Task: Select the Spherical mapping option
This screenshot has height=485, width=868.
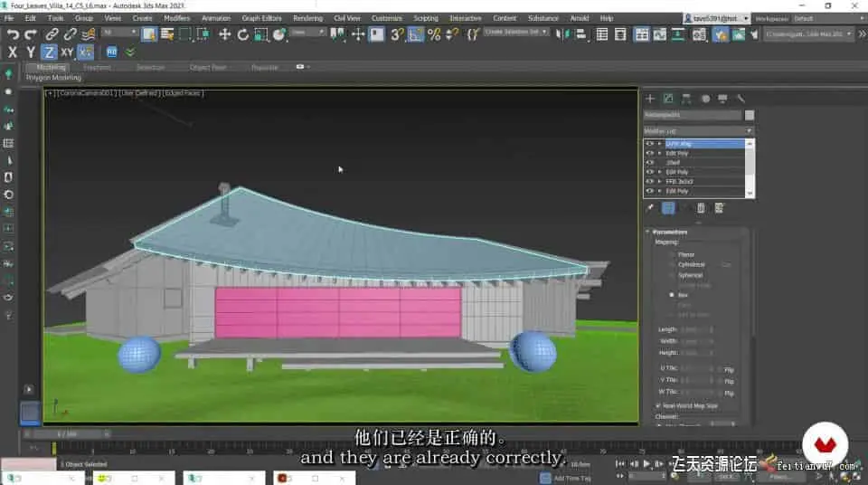Action: pyautogui.click(x=672, y=275)
